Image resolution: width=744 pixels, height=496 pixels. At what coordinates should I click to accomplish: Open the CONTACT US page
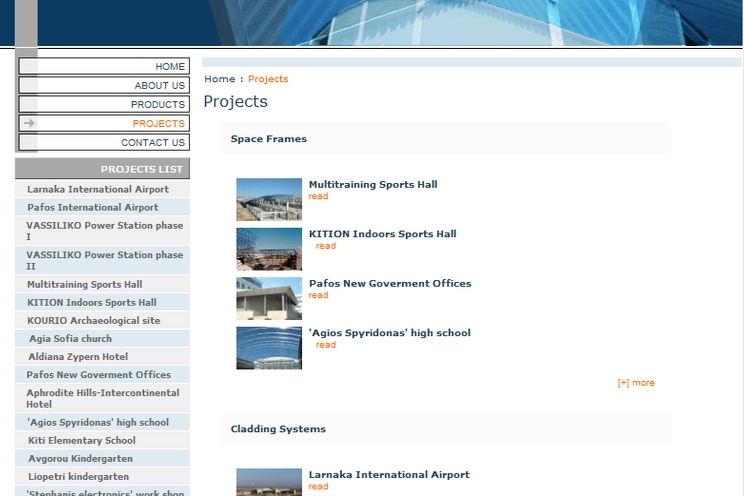click(x=104, y=142)
